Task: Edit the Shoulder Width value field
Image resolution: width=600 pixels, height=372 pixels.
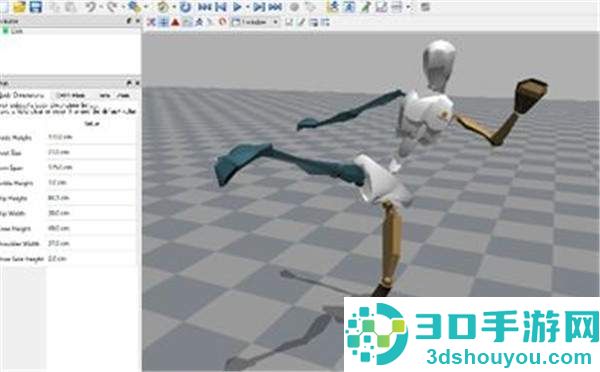Action: pyautogui.click(x=91, y=243)
